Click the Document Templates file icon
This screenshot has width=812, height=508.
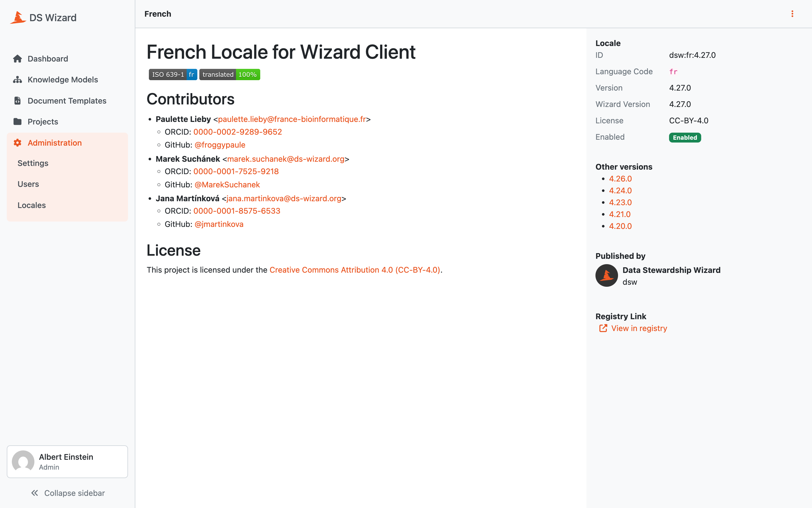[17, 100]
